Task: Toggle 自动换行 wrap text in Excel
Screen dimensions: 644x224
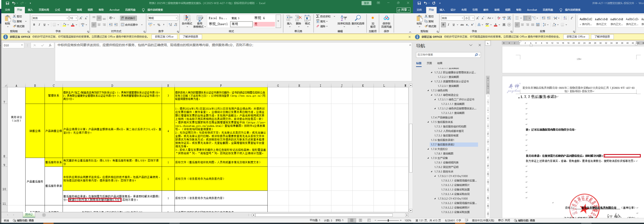Action: [128, 18]
